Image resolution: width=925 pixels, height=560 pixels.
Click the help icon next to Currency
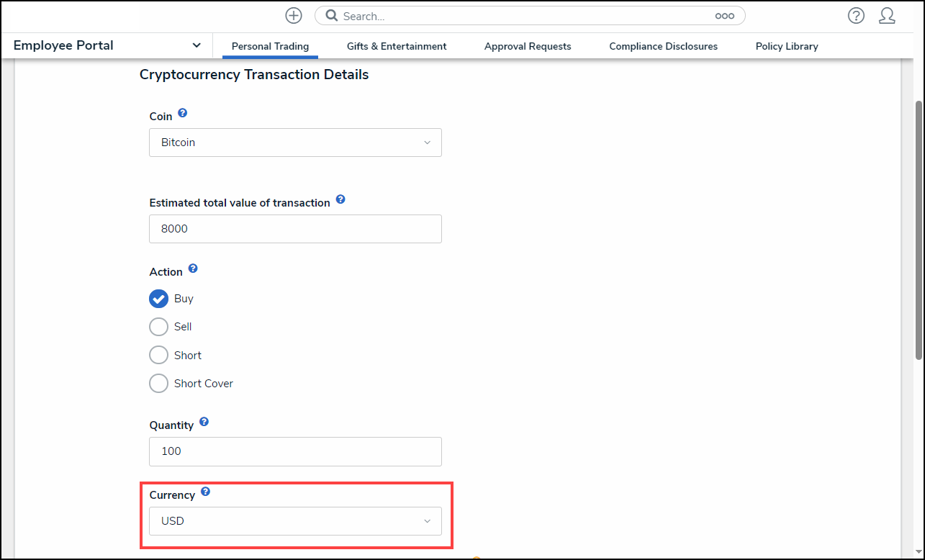(x=205, y=492)
